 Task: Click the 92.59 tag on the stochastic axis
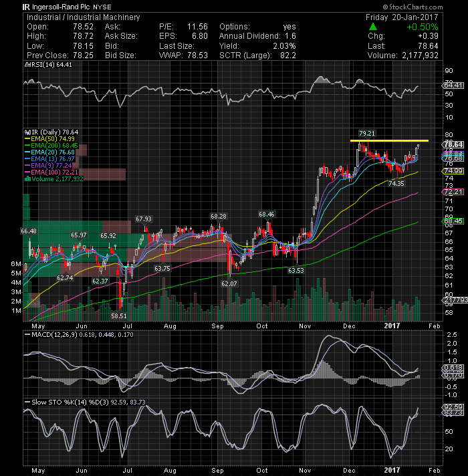453,406
